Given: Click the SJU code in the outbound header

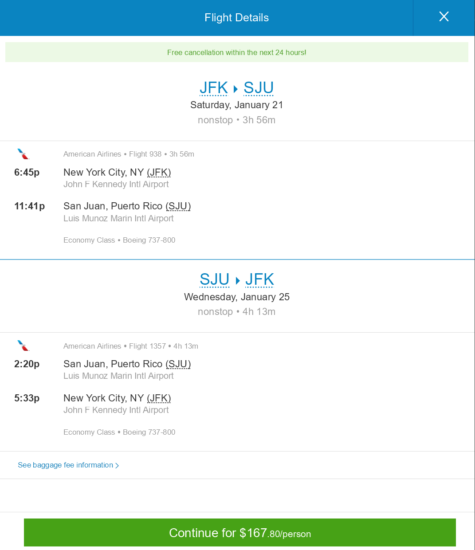Looking at the screenshot, I should click(x=259, y=88).
